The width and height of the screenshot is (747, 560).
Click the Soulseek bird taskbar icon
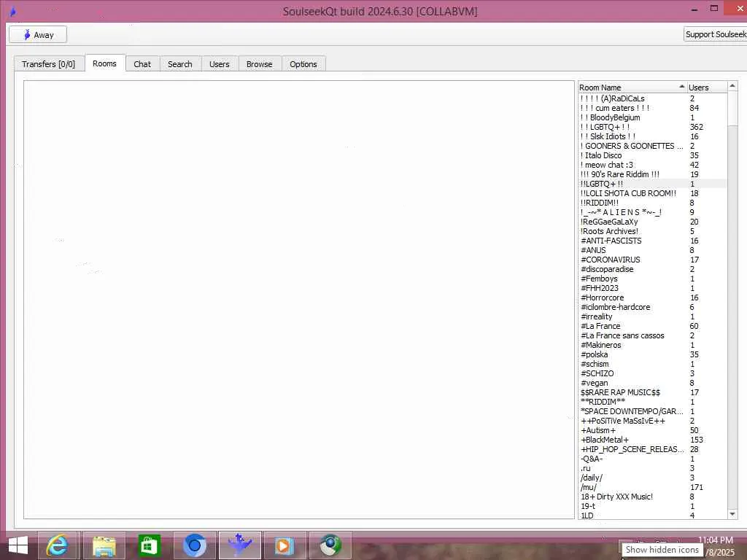[239, 545]
